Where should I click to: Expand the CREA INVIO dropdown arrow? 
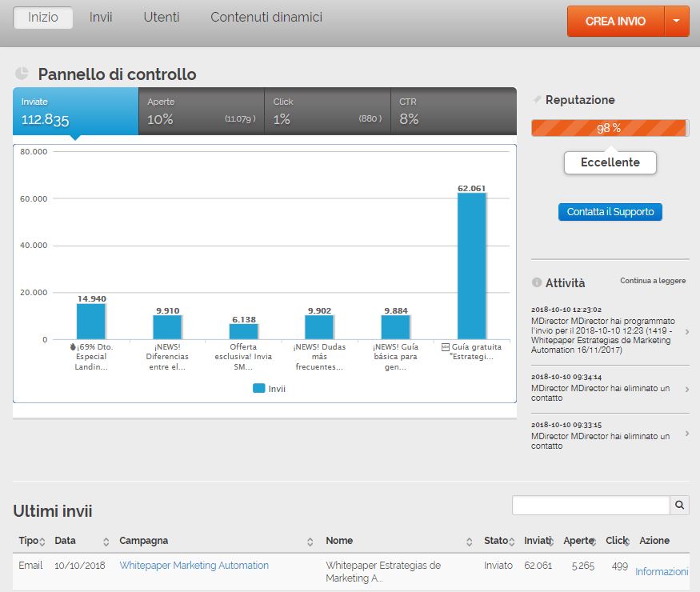[x=677, y=21]
